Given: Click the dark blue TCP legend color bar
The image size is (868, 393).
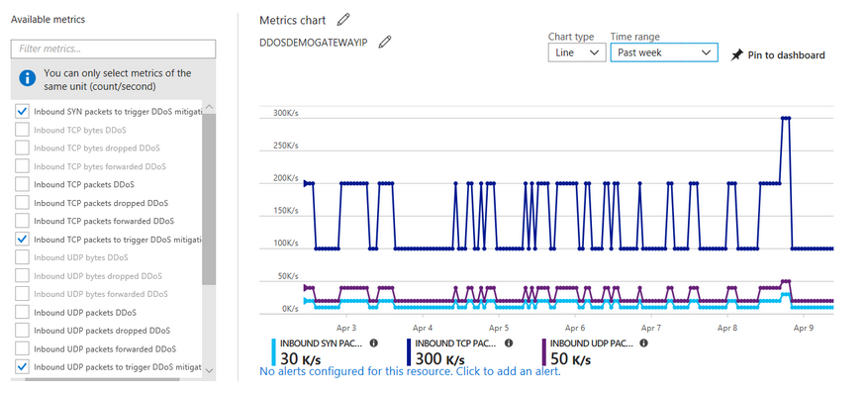Looking at the screenshot, I should coord(409,352).
